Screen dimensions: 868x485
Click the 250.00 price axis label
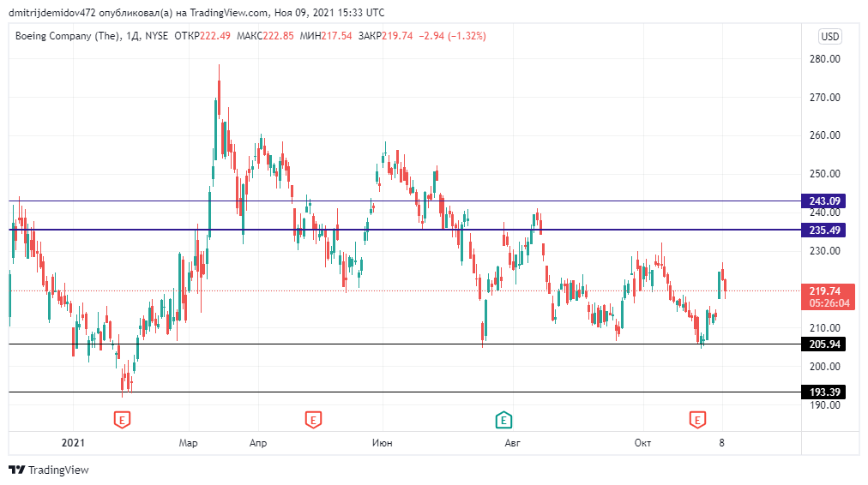pos(825,174)
